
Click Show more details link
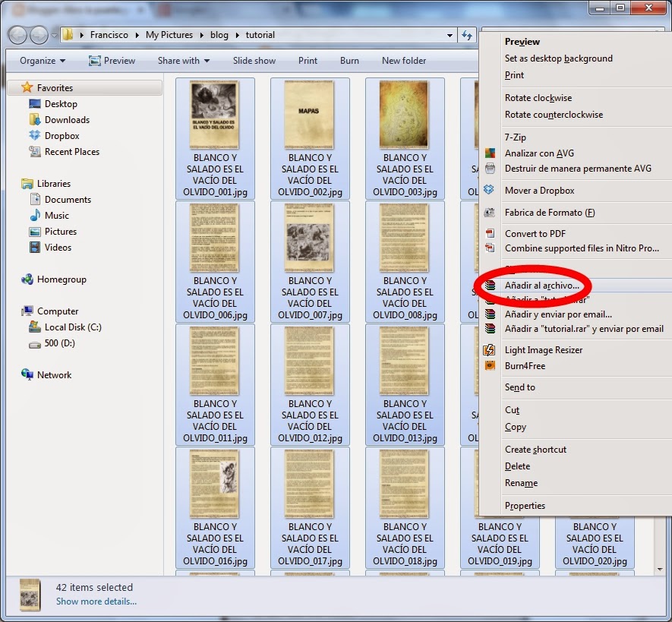(96, 601)
